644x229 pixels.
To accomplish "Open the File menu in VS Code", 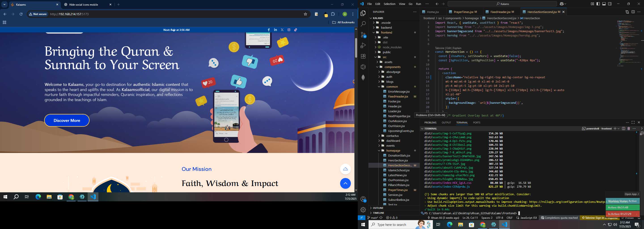I will point(369,4).
